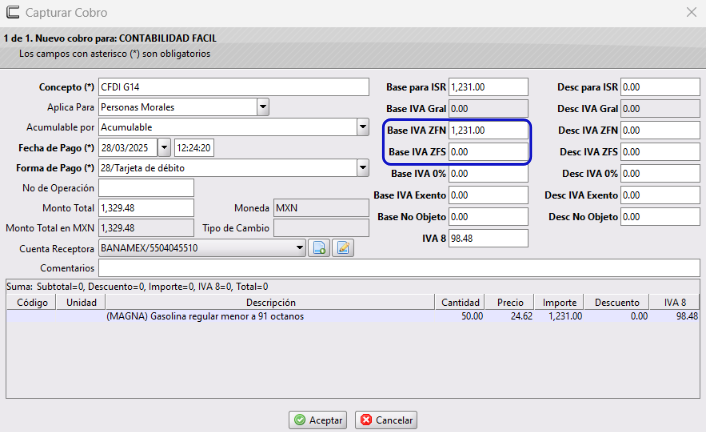Click the edit Cuenta Receptora pencil icon

pyautogui.click(x=343, y=248)
